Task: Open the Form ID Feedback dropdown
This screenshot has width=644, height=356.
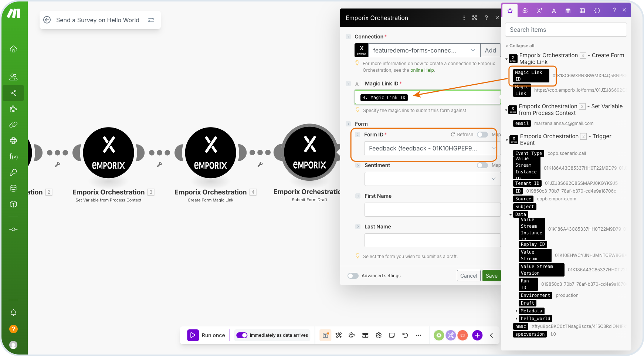Action: [x=430, y=148]
